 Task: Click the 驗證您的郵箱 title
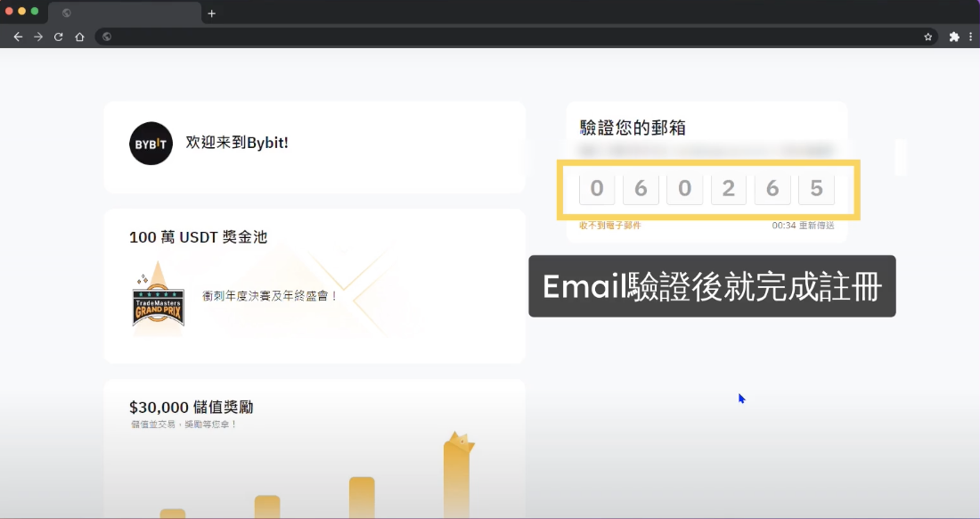[x=633, y=128]
